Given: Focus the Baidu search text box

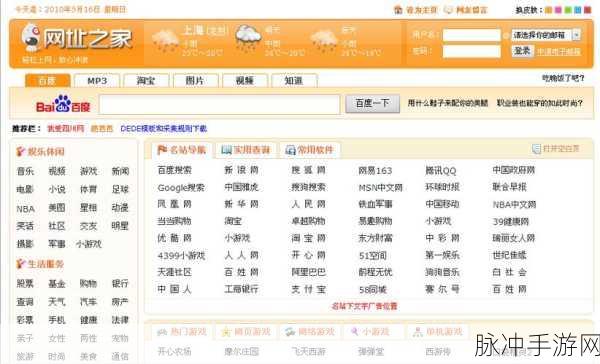Looking at the screenshot, I should [219, 104].
